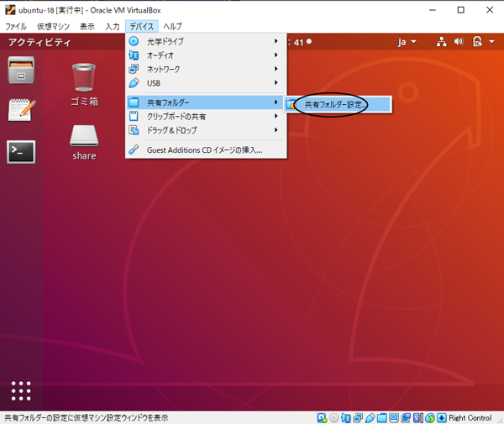Open the 表示 menu
Screen dimensions: 504x424
(x=87, y=26)
